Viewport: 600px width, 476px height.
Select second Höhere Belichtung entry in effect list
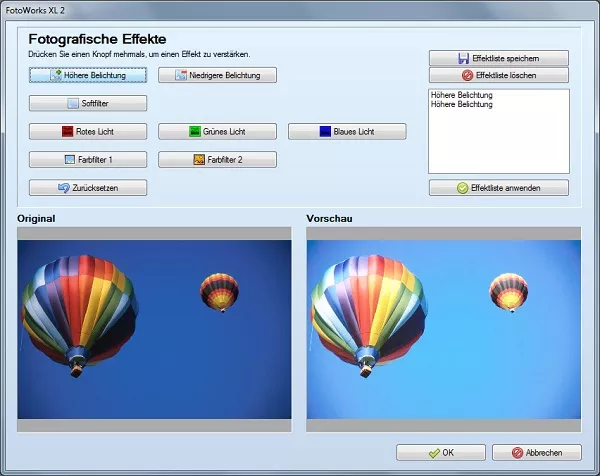[x=461, y=104]
